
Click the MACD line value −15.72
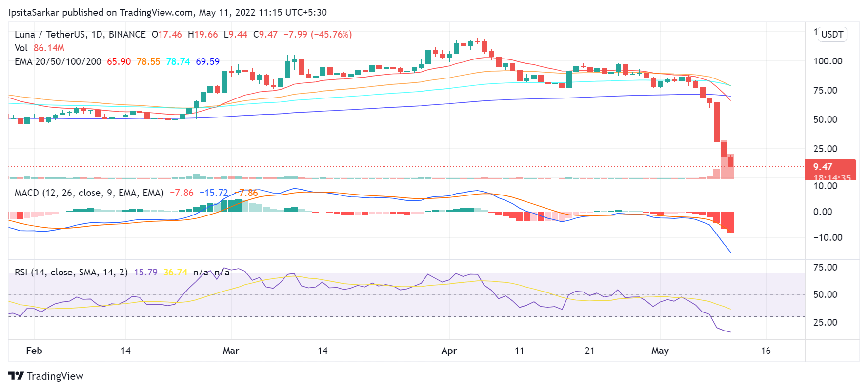pyautogui.click(x=214, y=193)
